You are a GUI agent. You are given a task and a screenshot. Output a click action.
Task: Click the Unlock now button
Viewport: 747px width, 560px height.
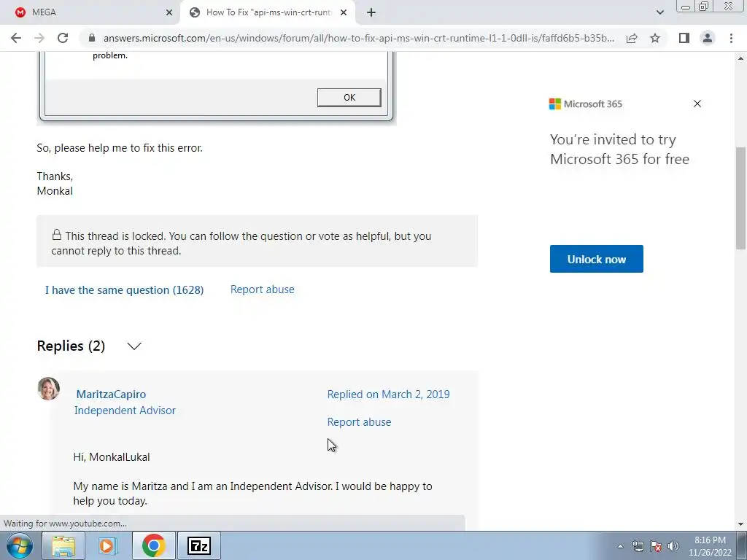(597, 259)
